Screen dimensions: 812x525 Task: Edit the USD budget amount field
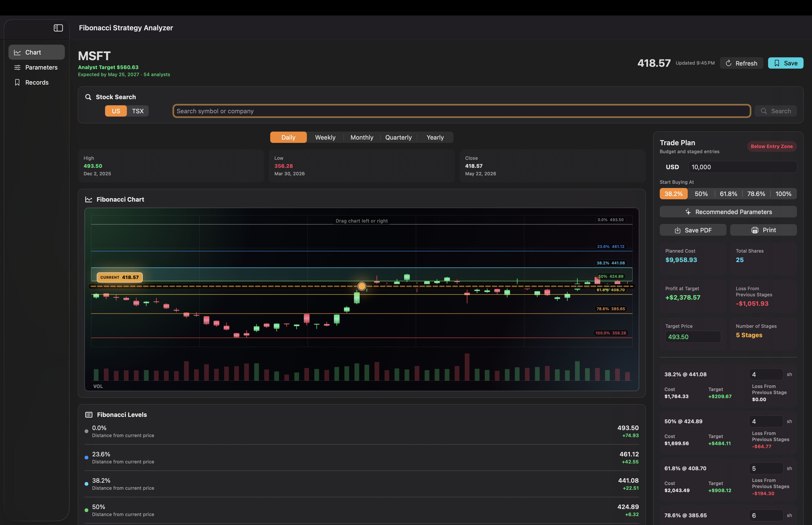[742, 167]
